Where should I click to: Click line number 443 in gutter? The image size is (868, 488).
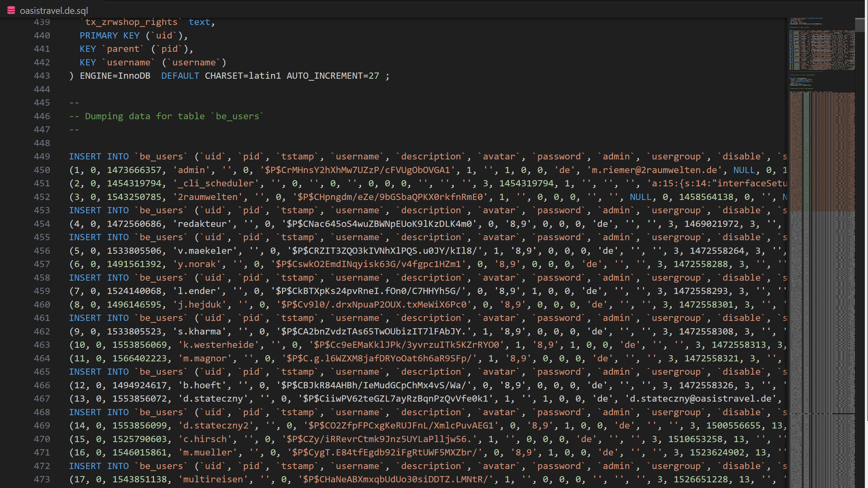click(42, 76)
